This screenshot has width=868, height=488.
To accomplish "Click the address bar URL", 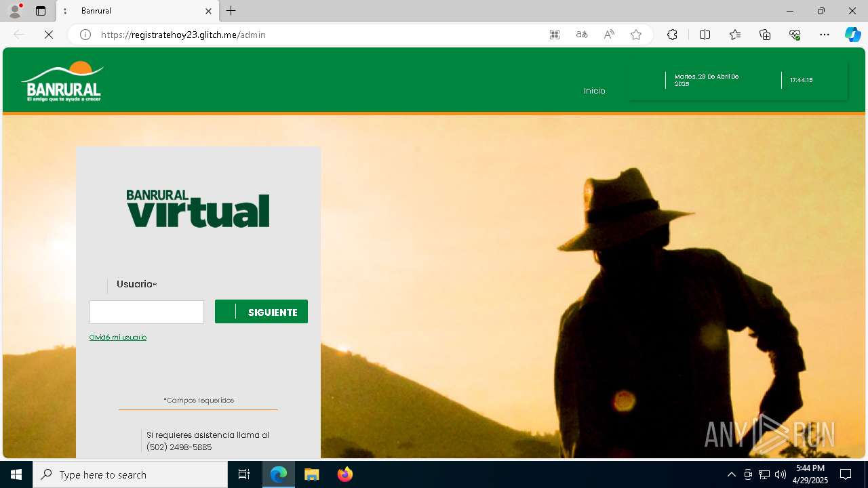I will coord(183,35).
